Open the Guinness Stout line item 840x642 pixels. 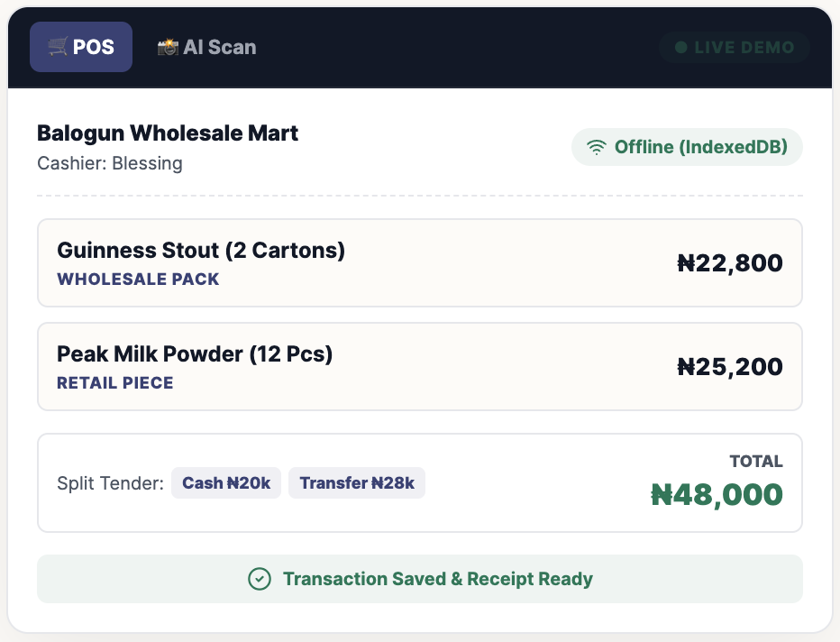[419, 262]
